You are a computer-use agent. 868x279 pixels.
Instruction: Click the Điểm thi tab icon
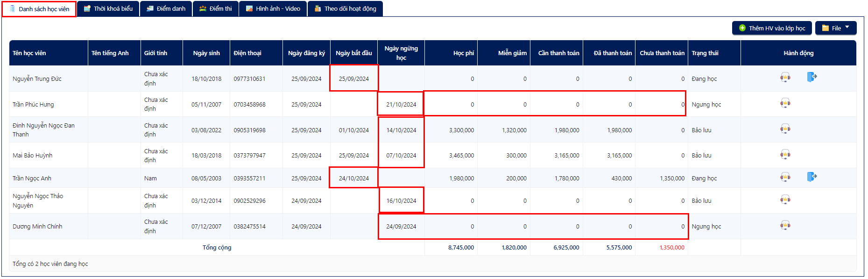pos(203,8)
